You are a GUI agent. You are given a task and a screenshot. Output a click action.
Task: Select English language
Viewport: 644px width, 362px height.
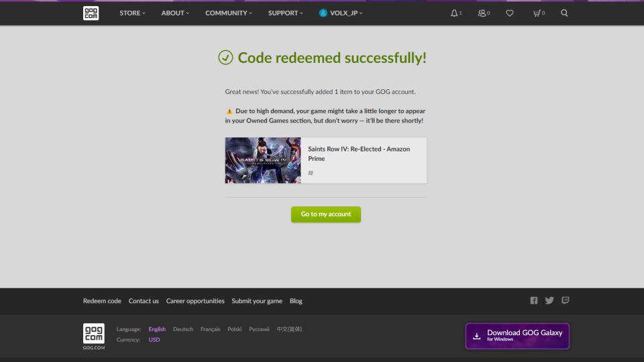tap(157, 329)
